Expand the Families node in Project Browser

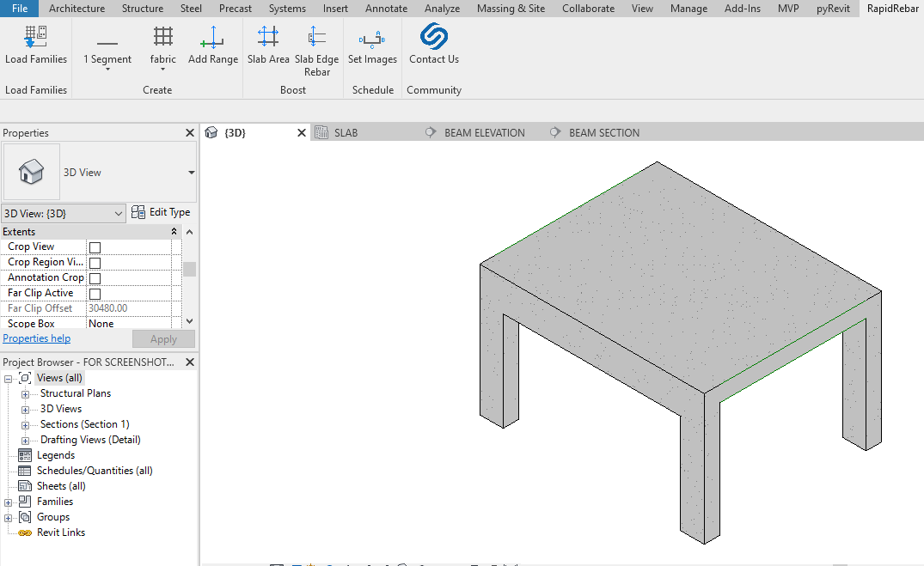click(x=9, y=502)
